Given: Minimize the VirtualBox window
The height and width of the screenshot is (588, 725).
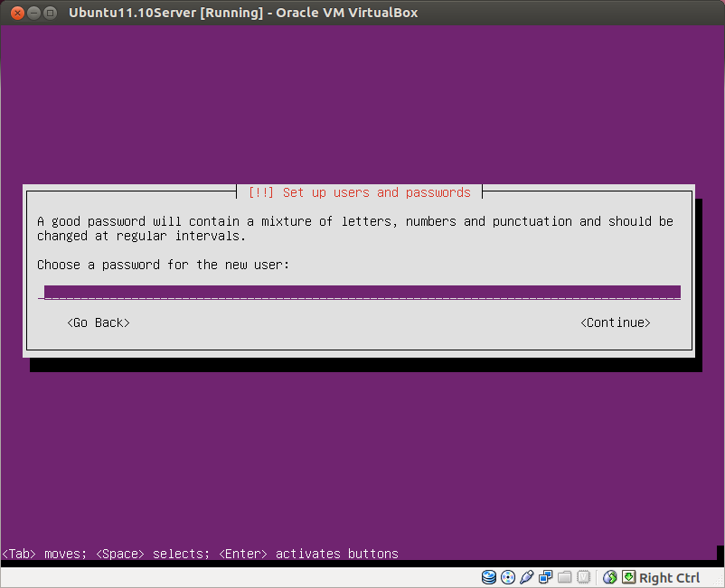Looking at the screenshot, I should [x=33, y=13].
